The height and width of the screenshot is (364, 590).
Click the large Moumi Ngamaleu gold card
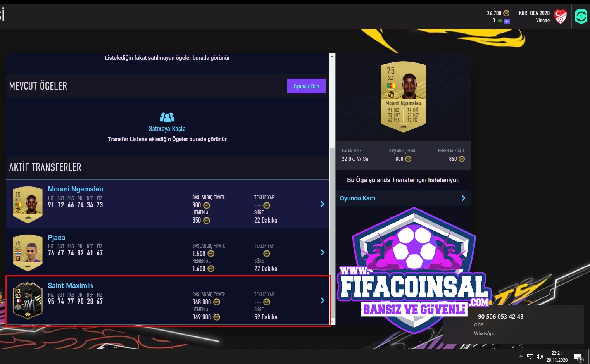coord(403,97)
